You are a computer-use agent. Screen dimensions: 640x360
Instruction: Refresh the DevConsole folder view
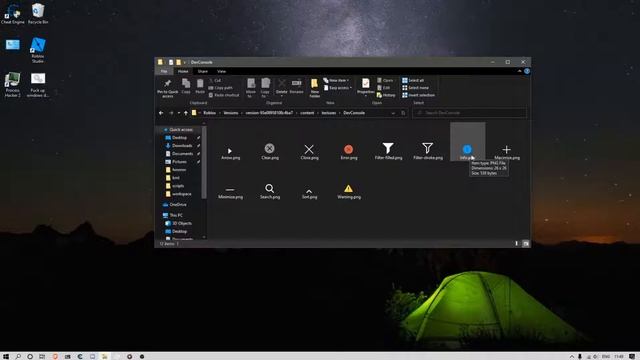(x=403, y=113)
